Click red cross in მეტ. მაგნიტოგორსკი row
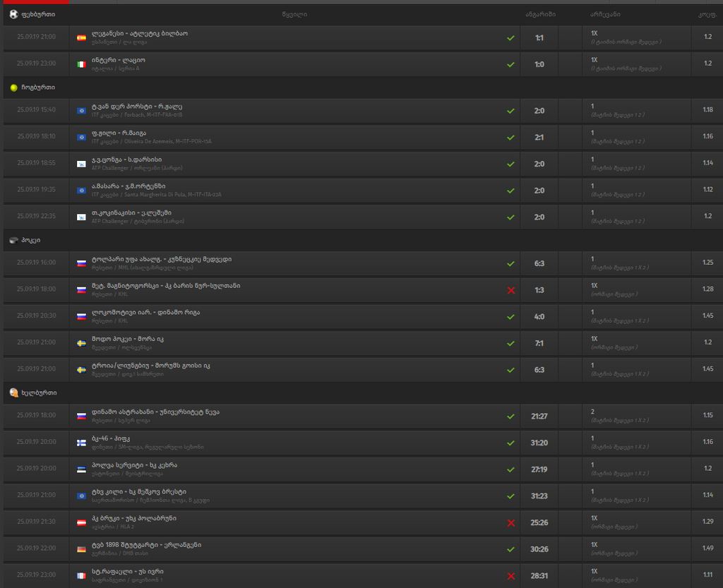 tap(511, 290)
